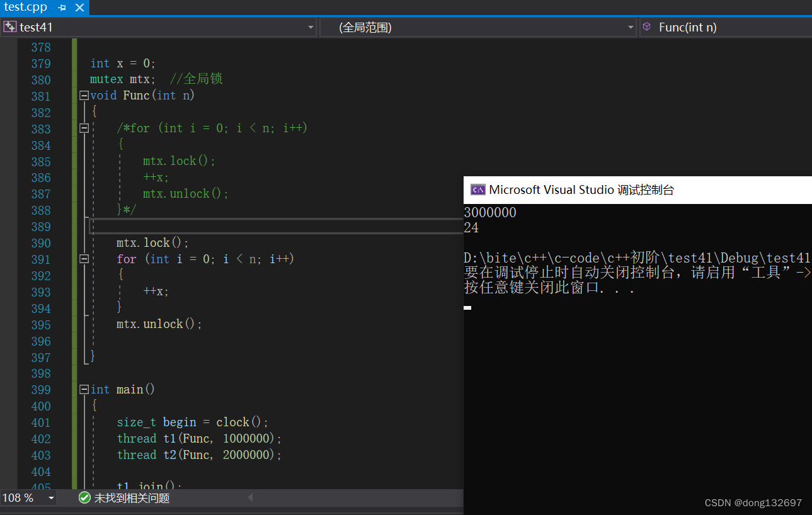Click the debug console window title icon

pyautogui.click(x=478, y=190)
